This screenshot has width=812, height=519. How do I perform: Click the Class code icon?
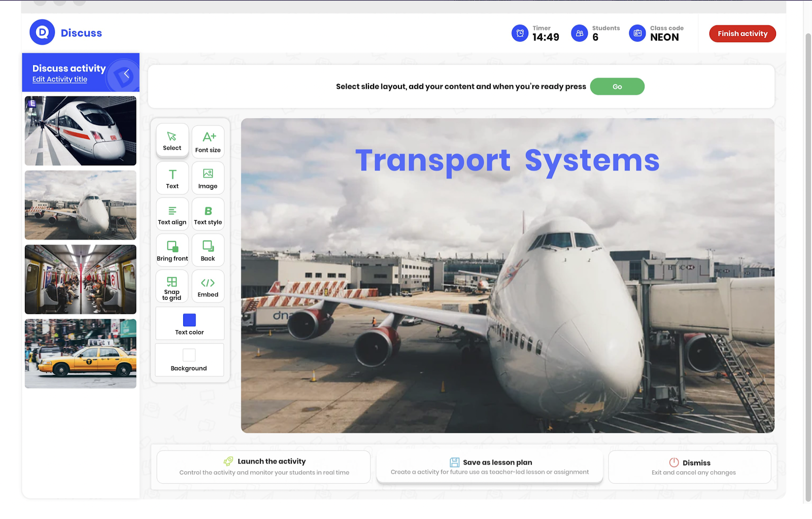coord(637,33)
